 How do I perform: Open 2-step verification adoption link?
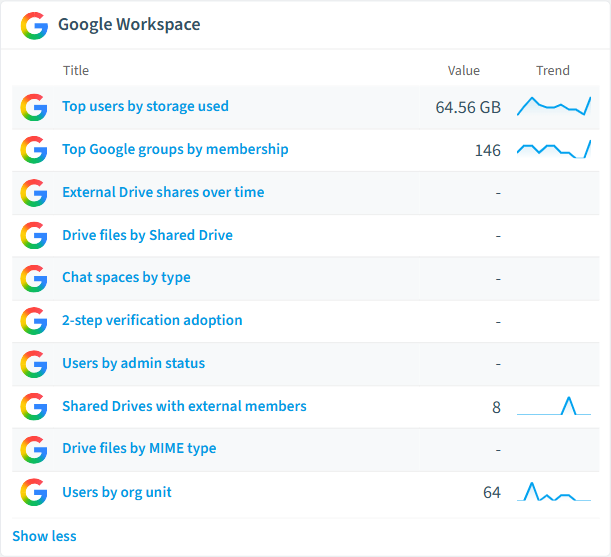[x=152, y=320]
